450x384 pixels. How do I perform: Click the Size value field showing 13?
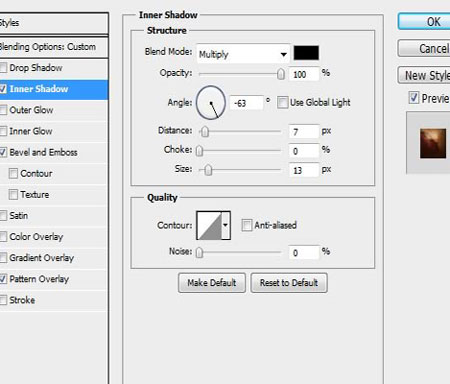click(x=304, y=170)
